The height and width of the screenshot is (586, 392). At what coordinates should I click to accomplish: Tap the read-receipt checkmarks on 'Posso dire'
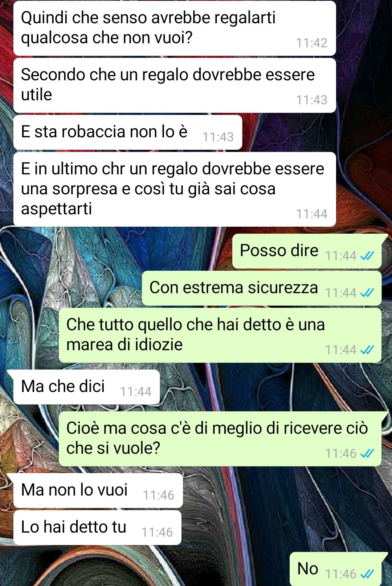367,256
